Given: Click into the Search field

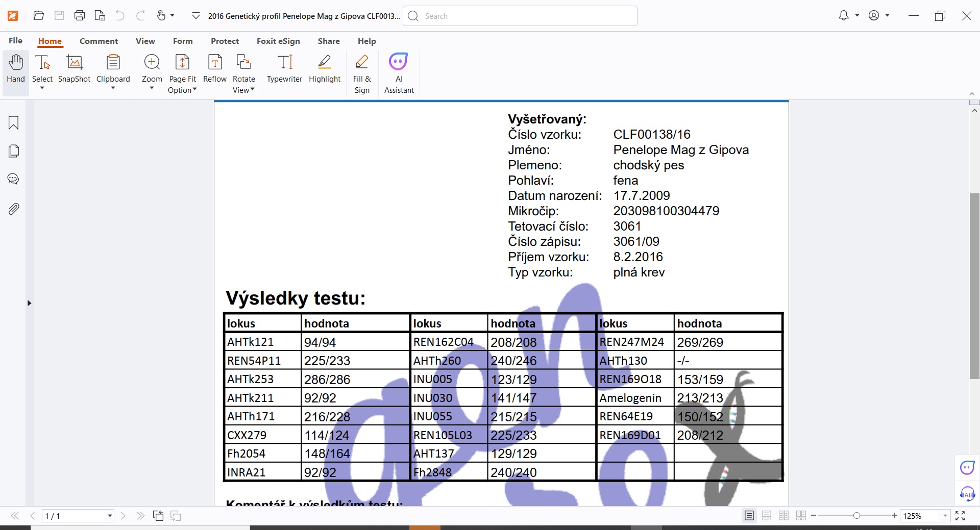Looking at the screenshot, I should (x=526, y=16).
